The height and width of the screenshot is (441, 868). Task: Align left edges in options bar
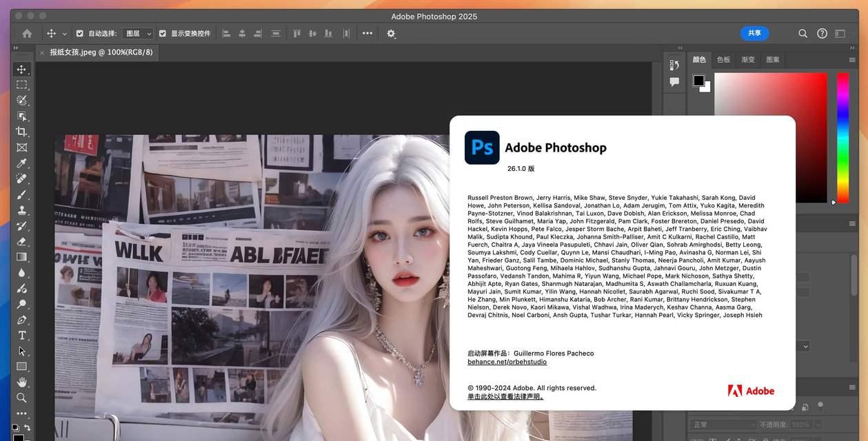coord(225,33)
